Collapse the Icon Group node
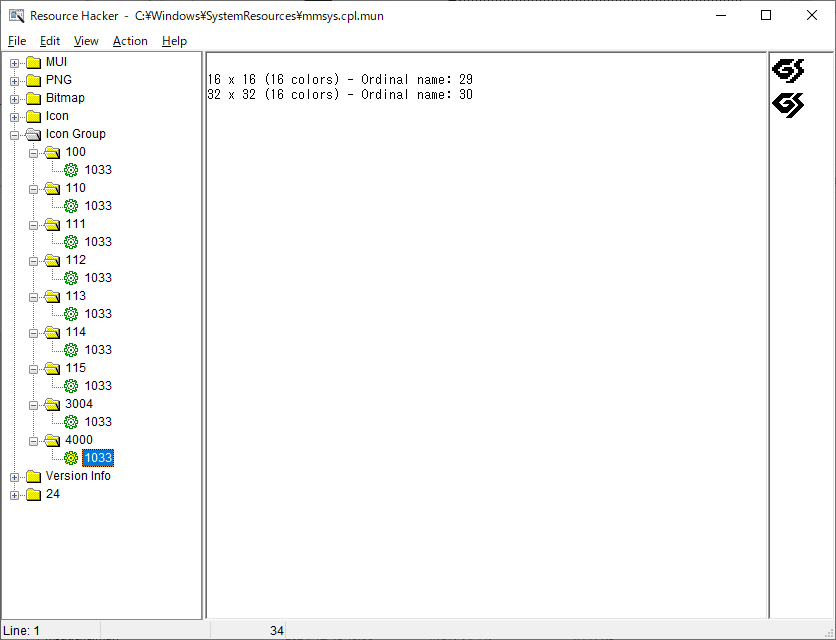Viewport: 836px width, 640px height. (14, 135)
